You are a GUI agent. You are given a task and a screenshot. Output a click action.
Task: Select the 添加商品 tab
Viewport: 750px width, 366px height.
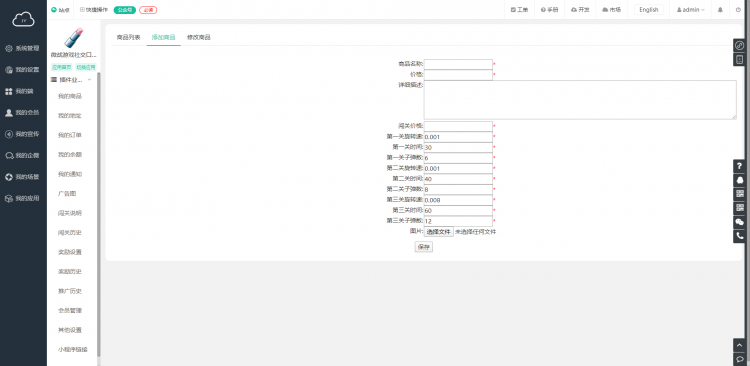pyautogui.click(x=164, y=37)
